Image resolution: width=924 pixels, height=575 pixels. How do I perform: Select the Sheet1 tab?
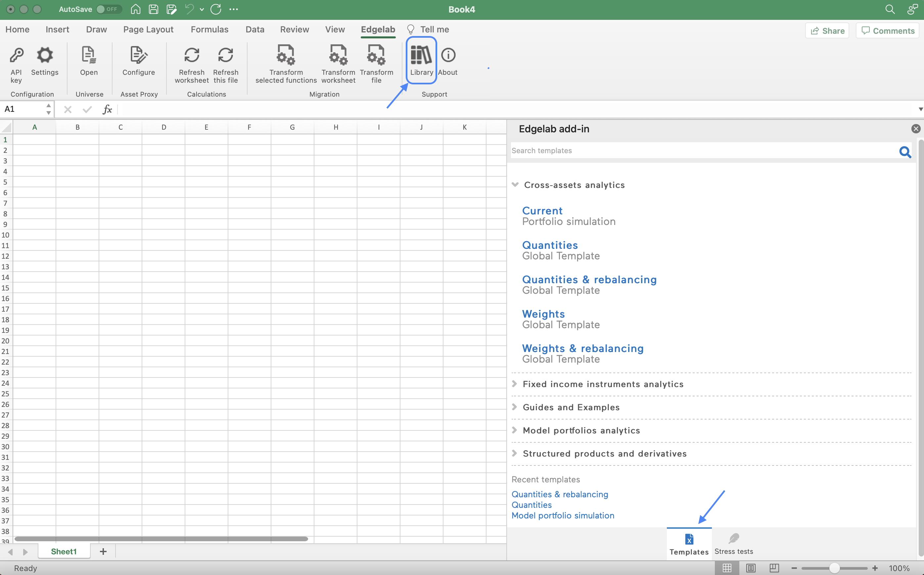[64, 552]
